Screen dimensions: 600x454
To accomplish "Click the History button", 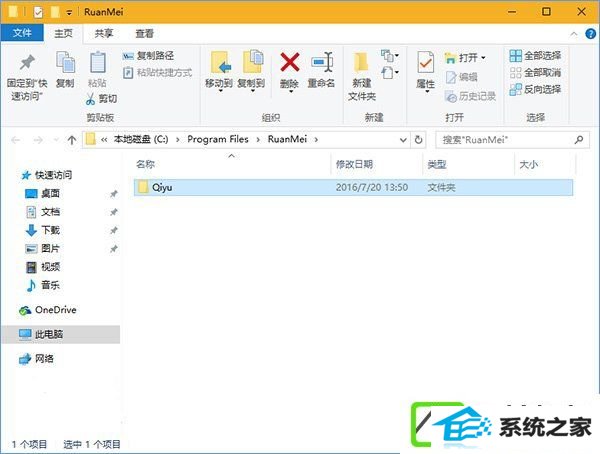I will coord(471,96).
